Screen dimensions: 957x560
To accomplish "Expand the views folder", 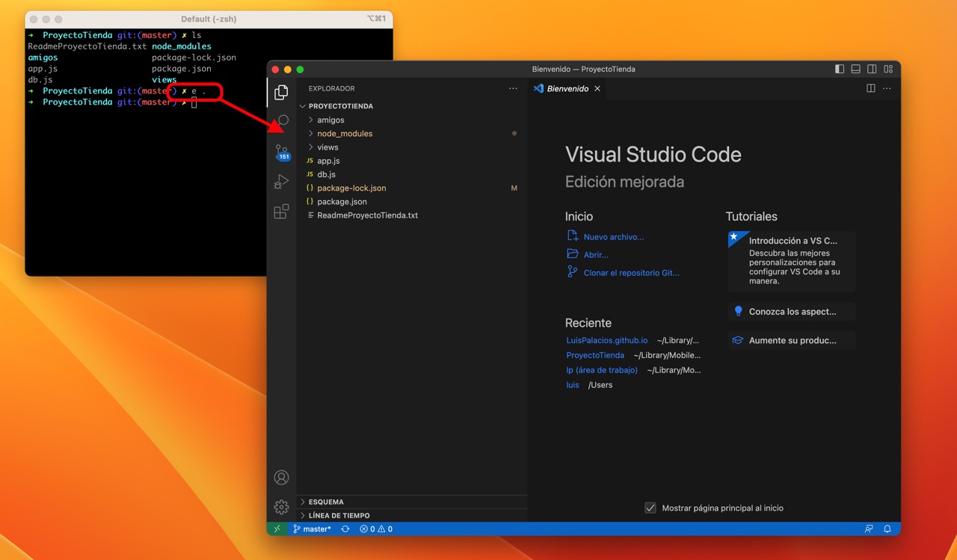I will click(412, 147).
